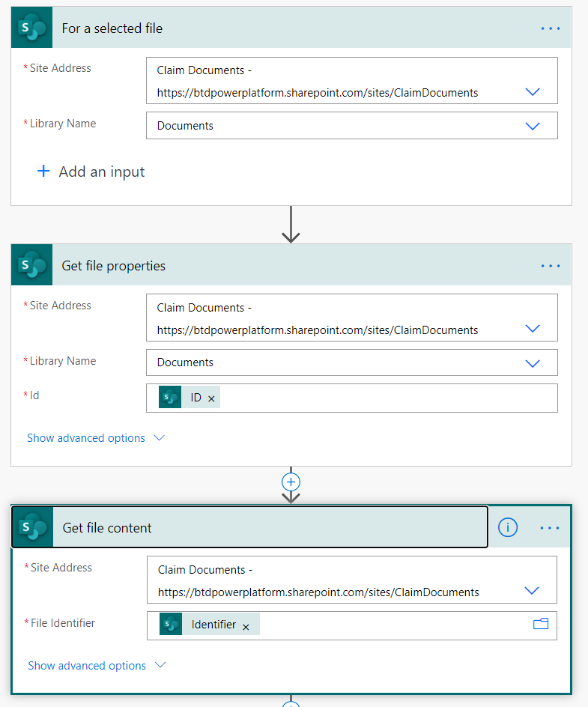Screen dimensions: 588x707
Task: Click the SharePoint icon on Get file content
Action: [31, 527]
